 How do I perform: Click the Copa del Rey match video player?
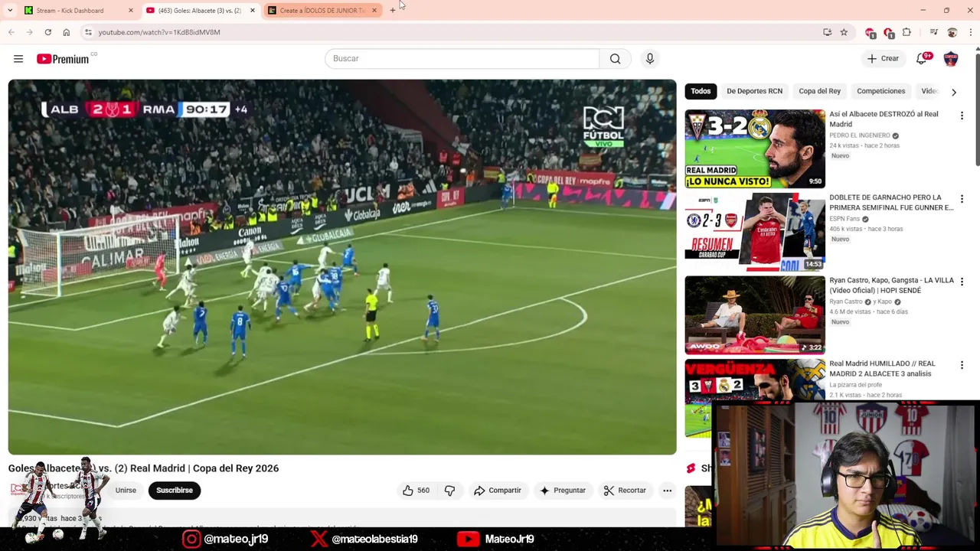342,267
